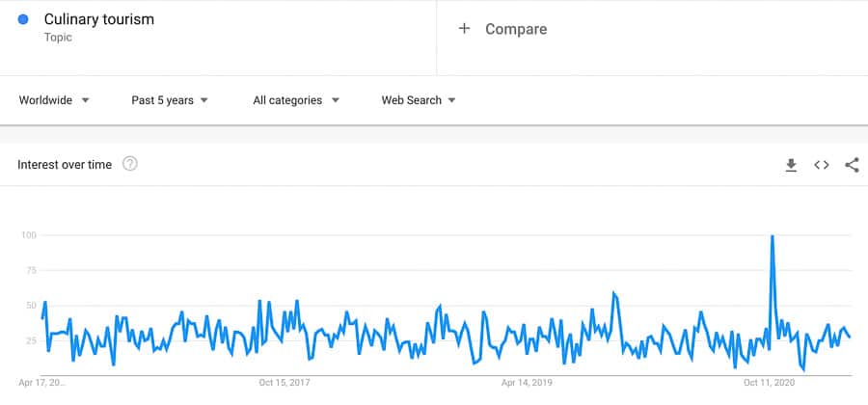Share the interest over time chart
This screenshot has width=868, height=405.
tap(852, 165)
